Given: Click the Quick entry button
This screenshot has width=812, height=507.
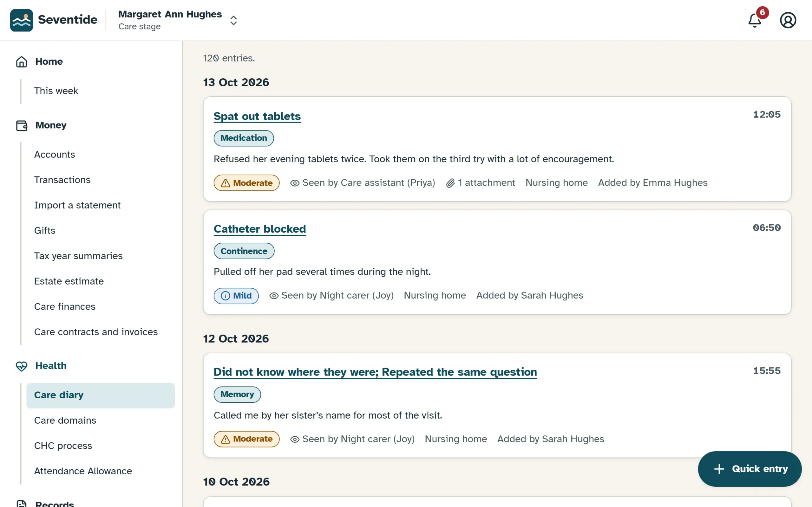Looking at the screenshot, I should pos(750,469).
